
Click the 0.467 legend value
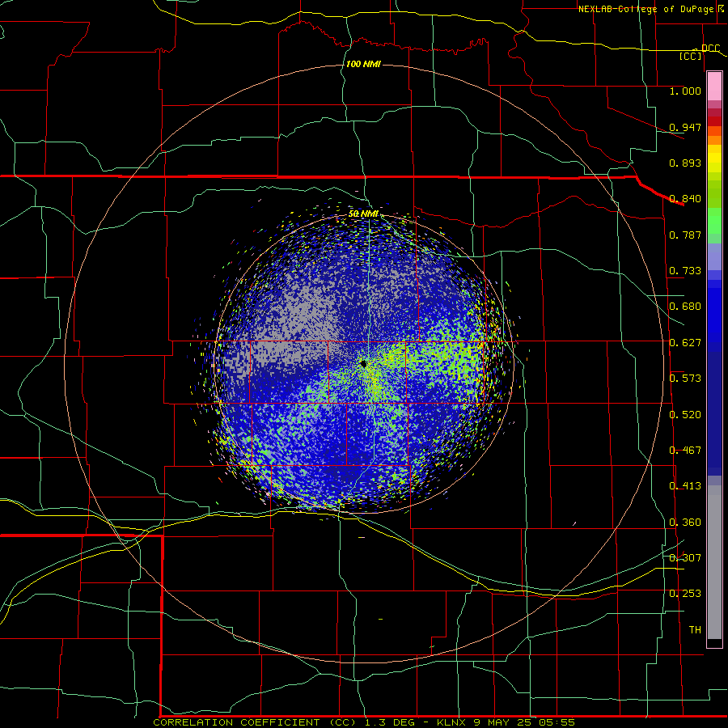click(x=685, y=451)
